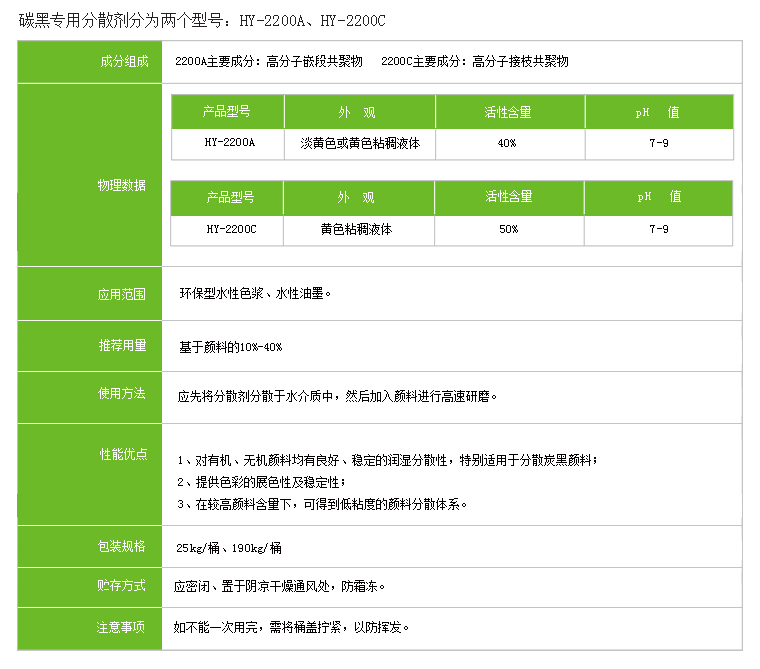Select the 基于颜料的10%-40% dosage text

pyautogui.click(x=230, y=347)
